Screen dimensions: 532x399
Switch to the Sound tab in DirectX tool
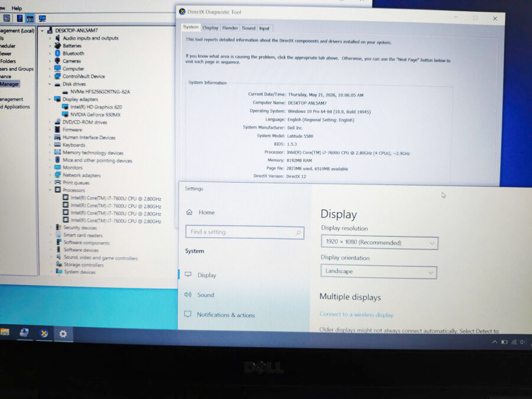pyautogui.click(x=249, y=28)
